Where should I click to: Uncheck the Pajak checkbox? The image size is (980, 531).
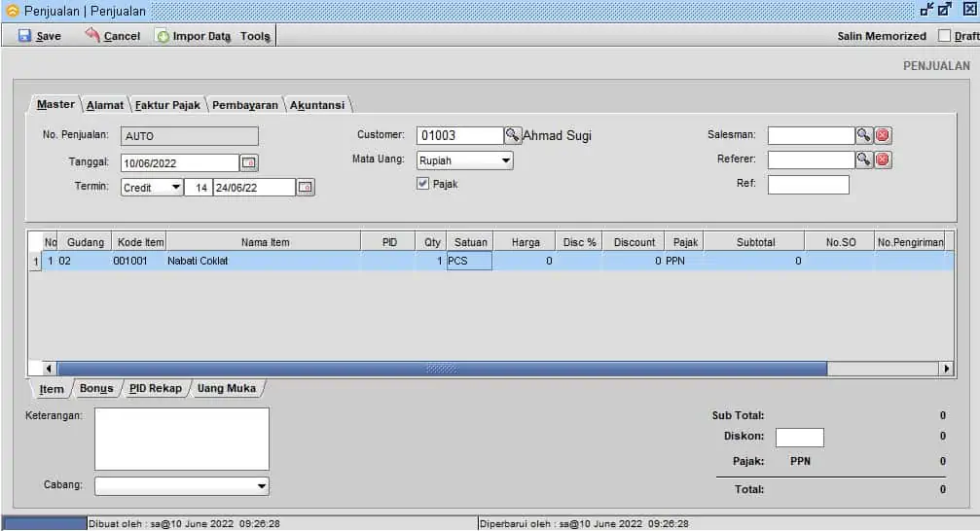click(x=423, y=184)
